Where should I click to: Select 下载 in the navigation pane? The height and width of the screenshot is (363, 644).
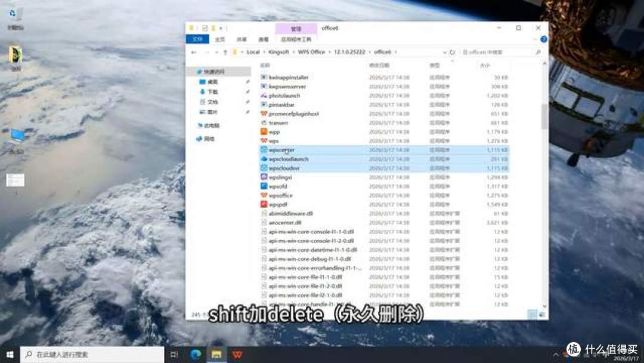point(212,92)
